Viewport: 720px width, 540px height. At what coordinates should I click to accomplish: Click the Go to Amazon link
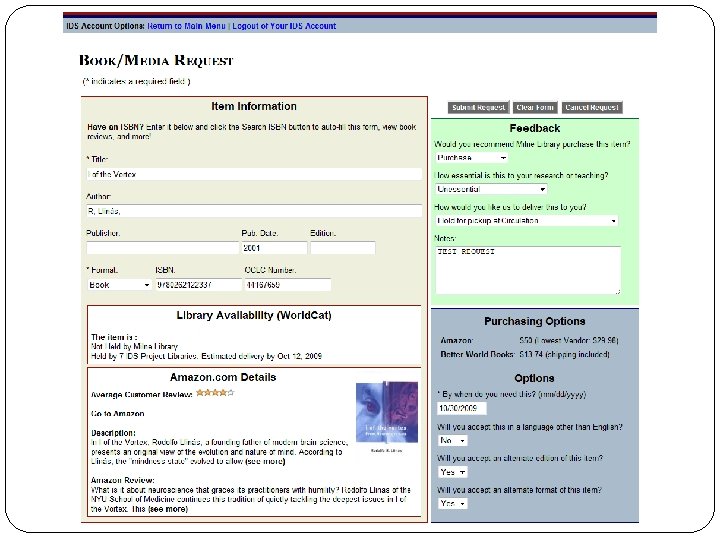point(118,414)
